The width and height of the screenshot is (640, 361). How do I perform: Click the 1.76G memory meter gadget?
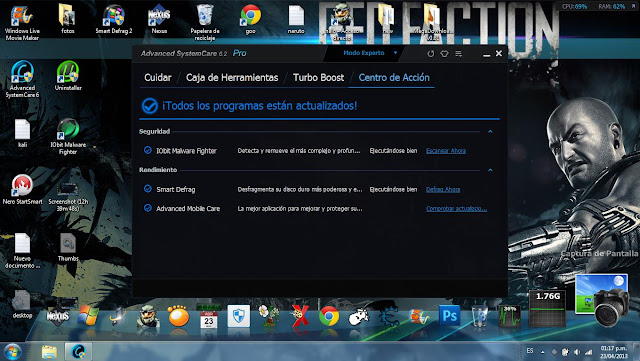coord(548,308)
